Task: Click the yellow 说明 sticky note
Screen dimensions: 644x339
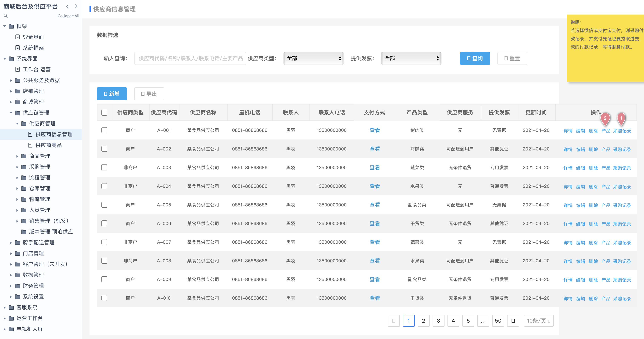Action: tap(605, 48)
